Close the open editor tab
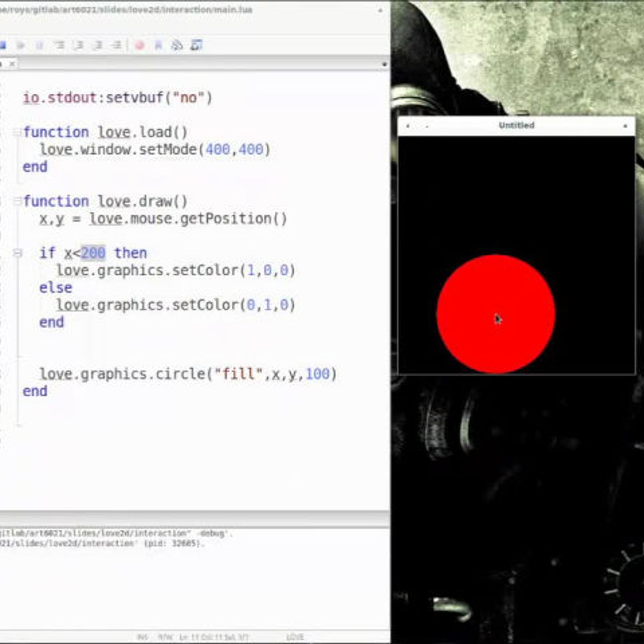This screenshot has height=644, width=644. (x=12, y=64)
